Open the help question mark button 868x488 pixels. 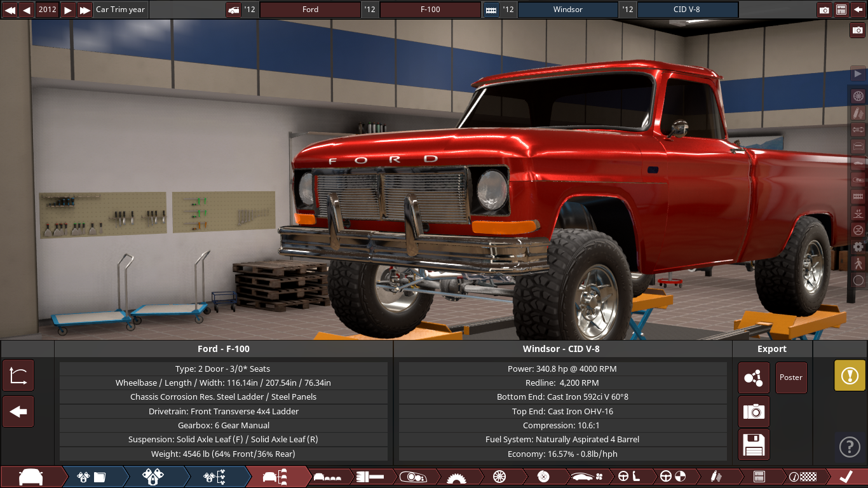[850, 447]
